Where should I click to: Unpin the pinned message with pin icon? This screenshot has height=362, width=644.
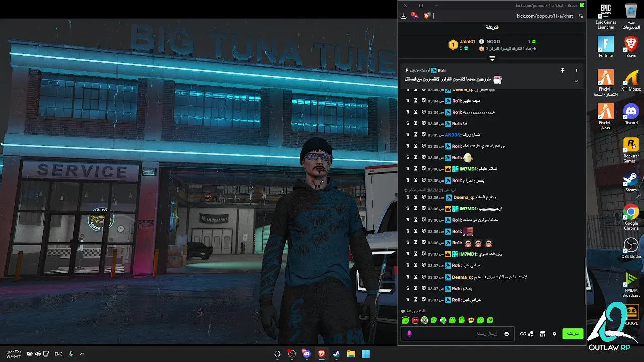pyautogui.click(x=562, y=71)
